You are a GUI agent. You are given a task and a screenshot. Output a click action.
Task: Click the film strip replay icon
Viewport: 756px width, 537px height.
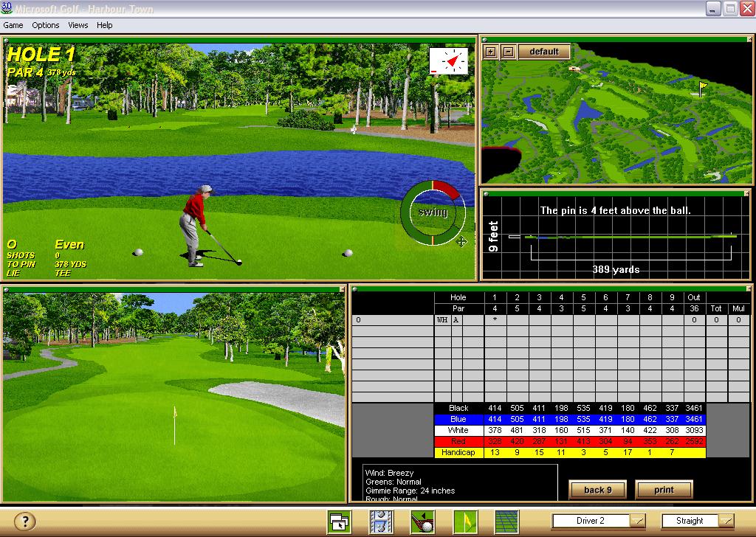[x=381, y=522]
